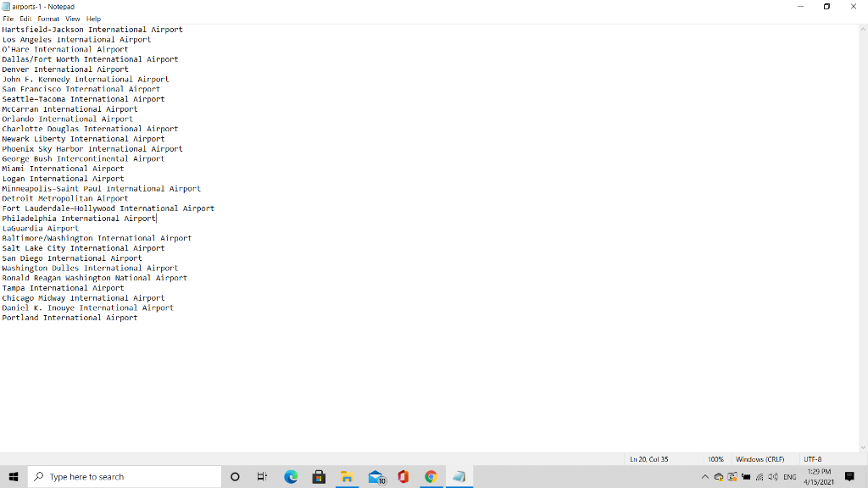Click 'Baltimore/Washington International Airport' line
868x488 pixels.
click(97, 239)
